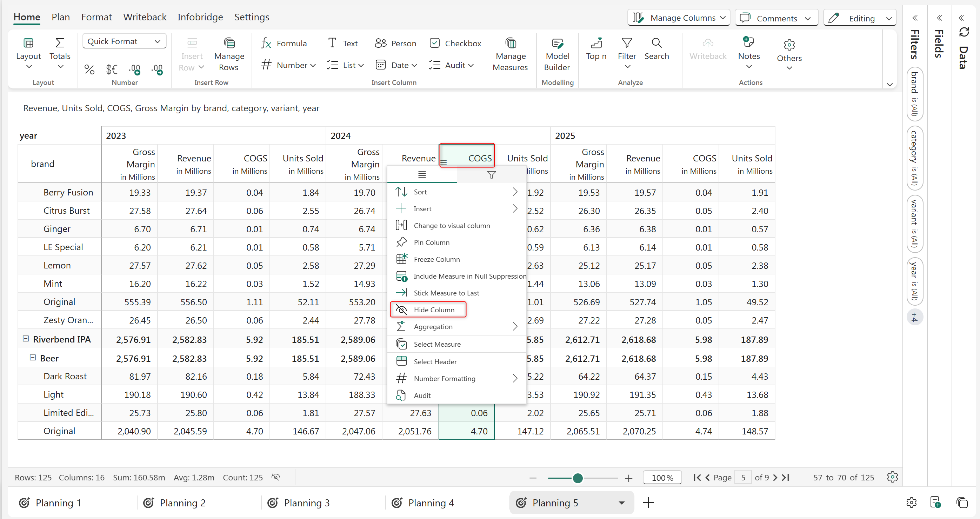The image size is (980, 519).
Task: Insert a Checkbox column
Action: (455, 44)
